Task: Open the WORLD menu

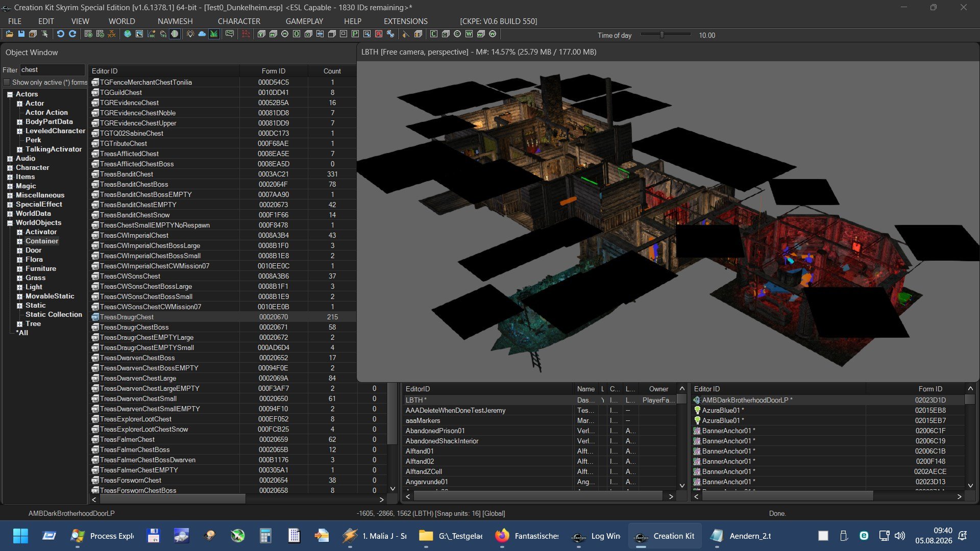Action: tap(121, 21)
